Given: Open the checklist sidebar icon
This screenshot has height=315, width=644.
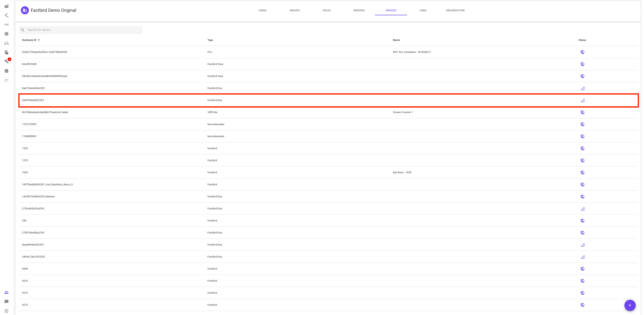Looking at the screenshot, I should pyautogui.click(x=7, y=80).
